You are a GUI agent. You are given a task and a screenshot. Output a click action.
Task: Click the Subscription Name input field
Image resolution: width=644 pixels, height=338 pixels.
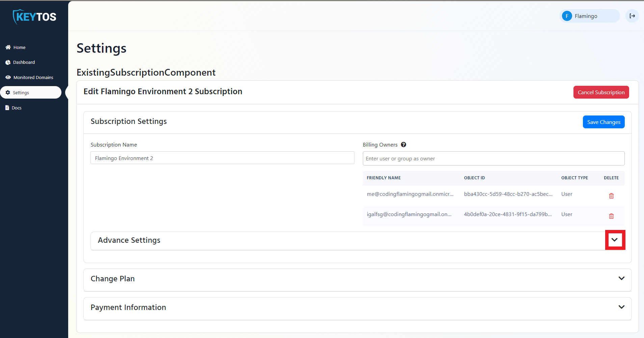222,158
